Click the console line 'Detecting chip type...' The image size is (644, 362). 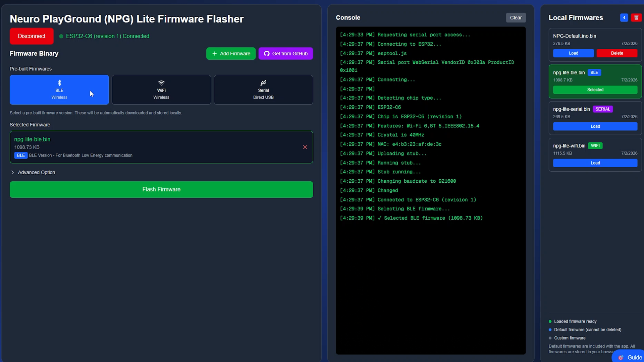409,98
